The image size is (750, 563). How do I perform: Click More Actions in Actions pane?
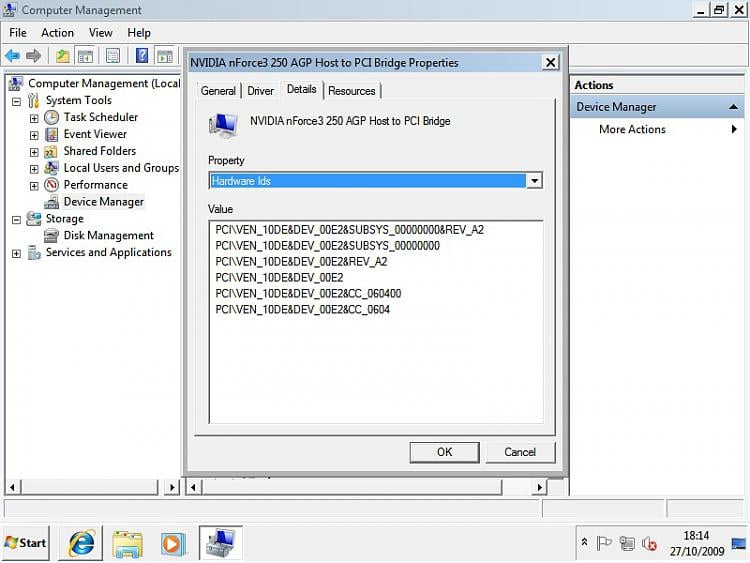tap(632, 129)
